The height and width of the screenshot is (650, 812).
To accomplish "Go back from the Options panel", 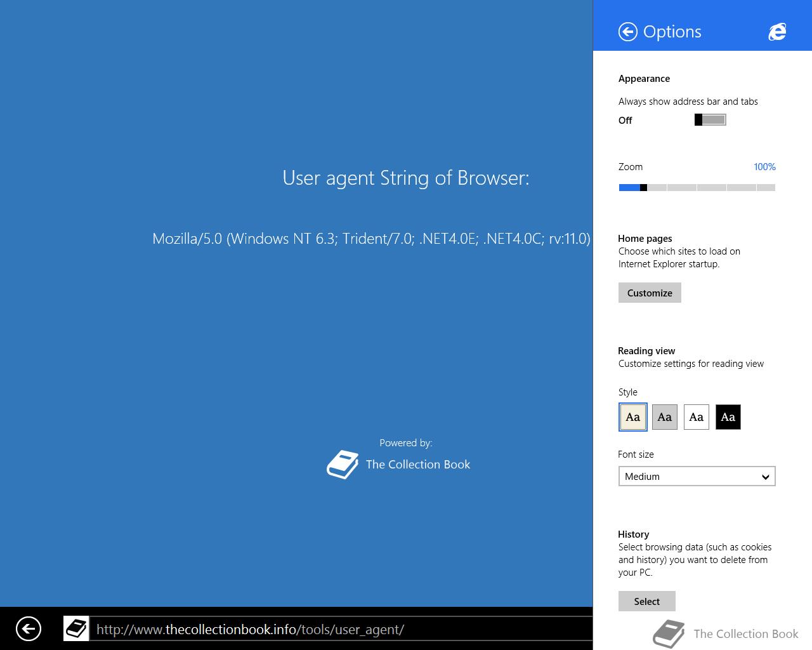I will click(x=628, y=32).
